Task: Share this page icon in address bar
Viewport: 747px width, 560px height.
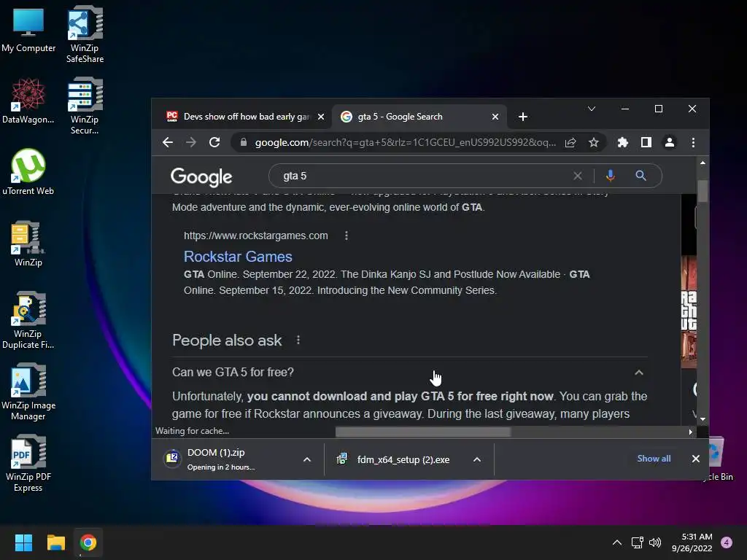Action: (570, 142)
